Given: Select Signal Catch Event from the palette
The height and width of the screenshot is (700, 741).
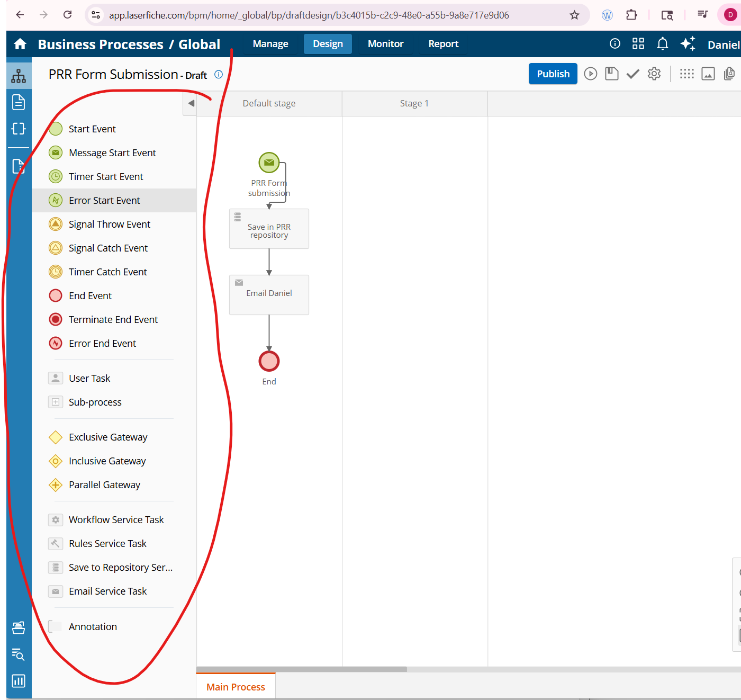Looking at the screenshot, I should click(114, 248).
